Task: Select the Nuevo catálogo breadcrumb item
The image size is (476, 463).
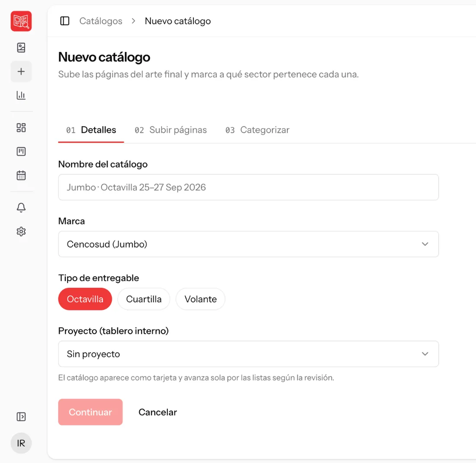Action: [x=177, y=21]
